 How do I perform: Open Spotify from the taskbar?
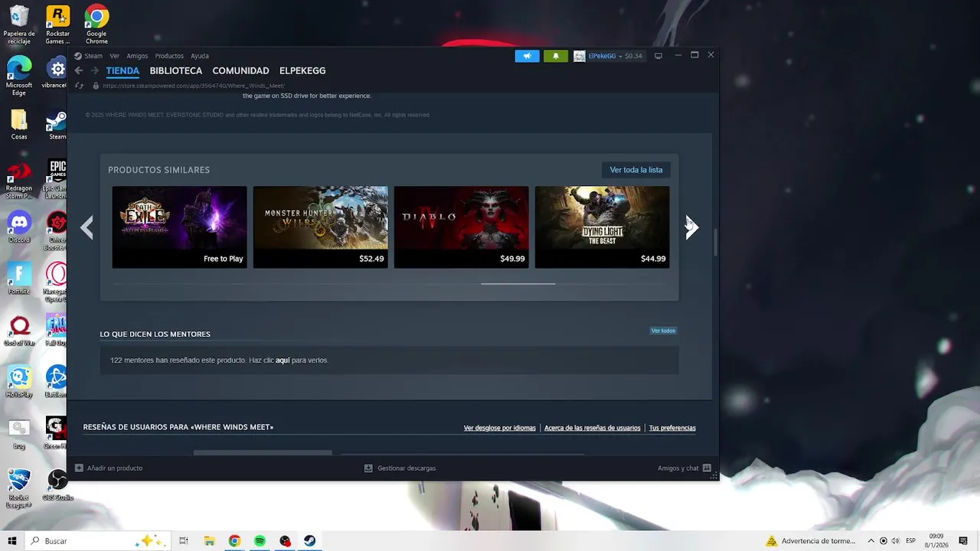tap(260, 541)
